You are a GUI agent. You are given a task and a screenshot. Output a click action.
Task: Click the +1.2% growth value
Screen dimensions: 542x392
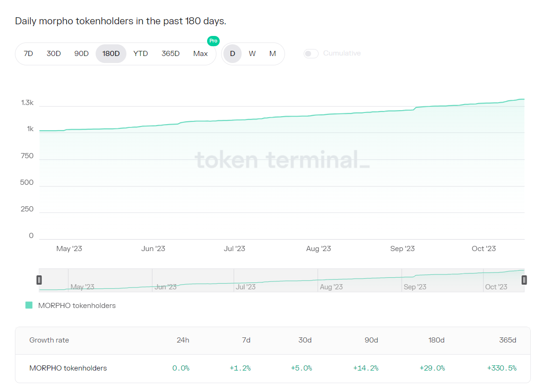(240, 368)
